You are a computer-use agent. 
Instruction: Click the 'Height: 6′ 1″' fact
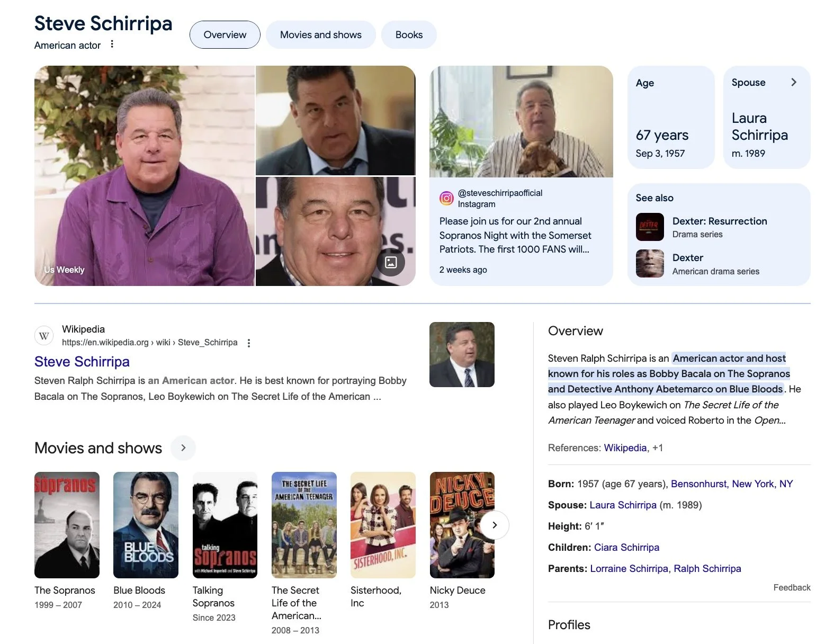tap(576, 526)
